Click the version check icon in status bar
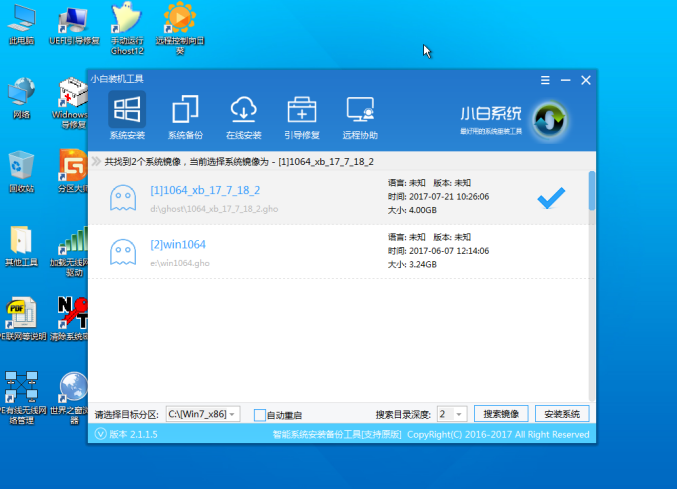 pyautogui.click(x=100, y=434)
